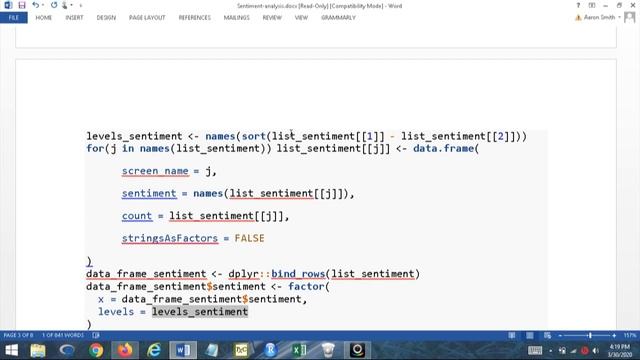Open the Undo history dropdown arrow
The image size is (640, 360).
43,5
